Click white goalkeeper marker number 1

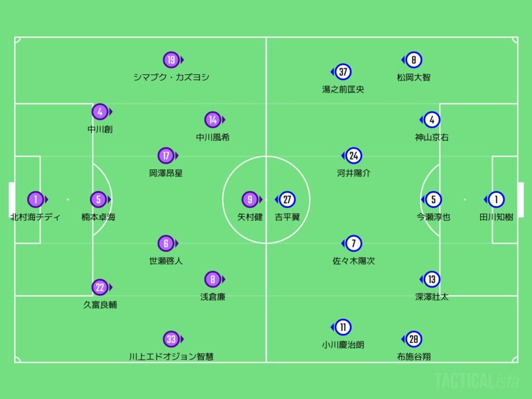pyautogui.click(x=496, y=199)
